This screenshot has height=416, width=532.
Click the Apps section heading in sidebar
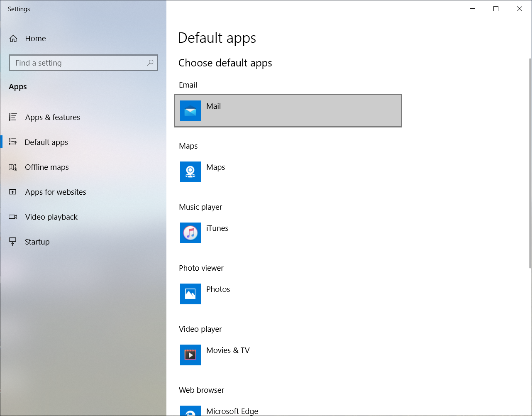click(18, 87)
